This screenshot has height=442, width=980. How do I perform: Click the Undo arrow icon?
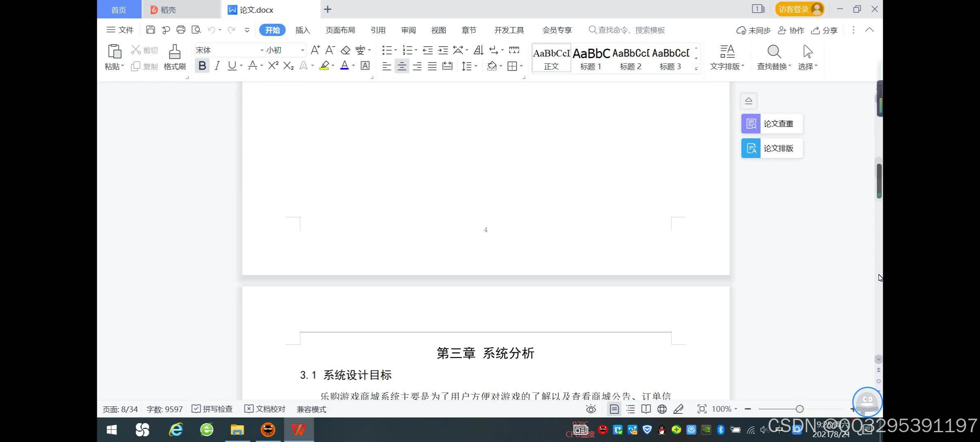point(211,30)
